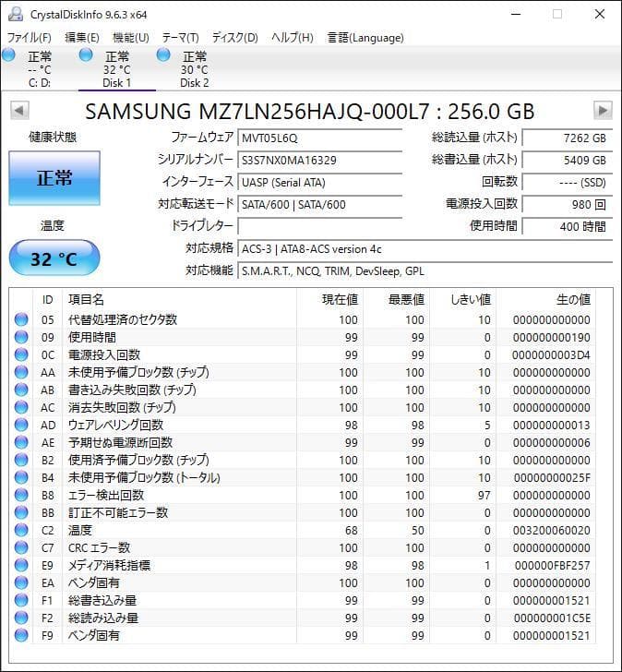Click the blue status orb above Disk 2
The width and height of the screenshot is (622, 672).
coord(163,54)
